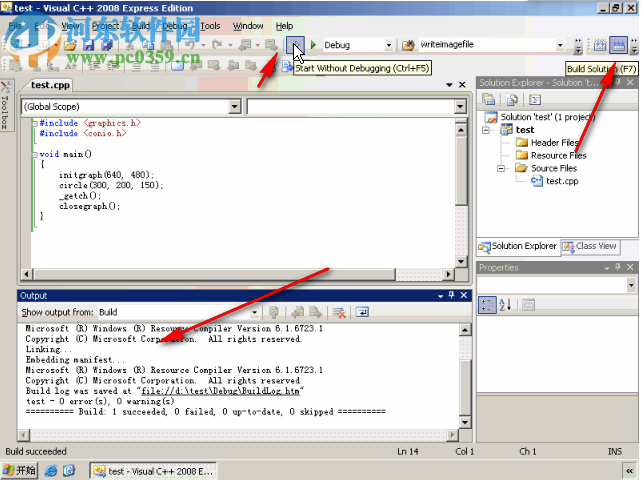Click the Start Without Debugging toolbar icon

[x=295, y=45]
